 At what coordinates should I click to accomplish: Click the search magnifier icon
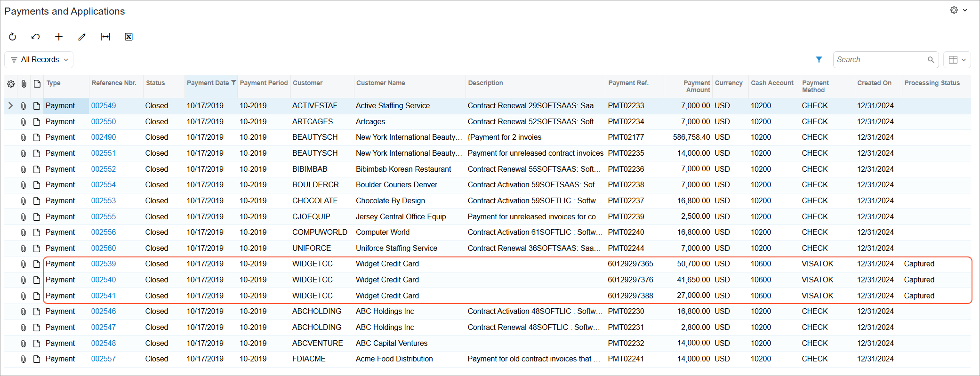931,60
